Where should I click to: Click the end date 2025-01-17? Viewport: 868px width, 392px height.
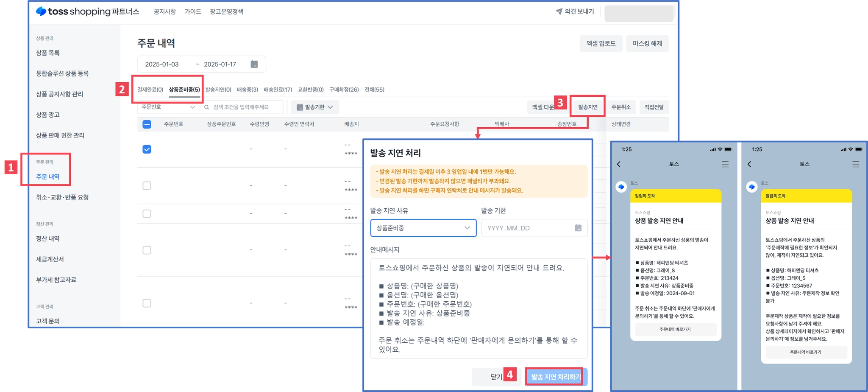pos(220,64)
